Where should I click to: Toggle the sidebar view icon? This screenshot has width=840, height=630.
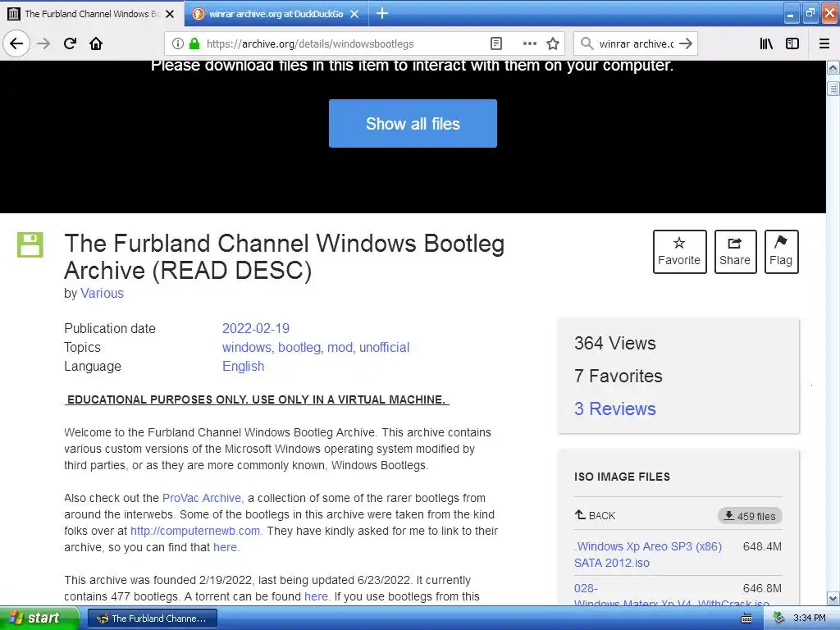[x=792, y=44]
